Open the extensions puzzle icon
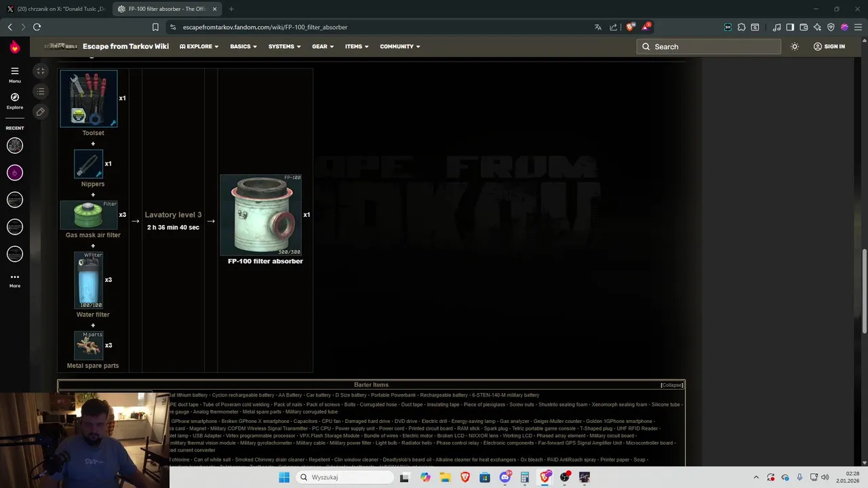Image resolution: width=868 pixels, height=488 pixels. pos(741,27)
